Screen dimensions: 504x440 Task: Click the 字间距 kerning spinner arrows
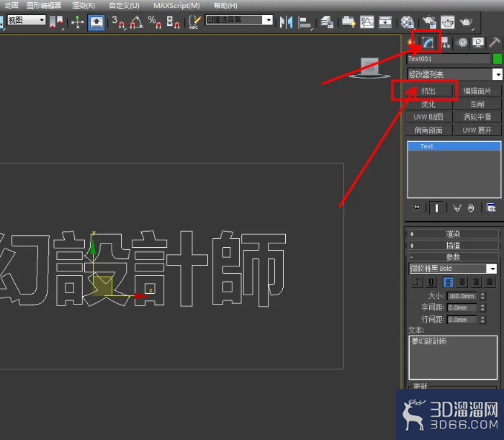tap(482, 307)
